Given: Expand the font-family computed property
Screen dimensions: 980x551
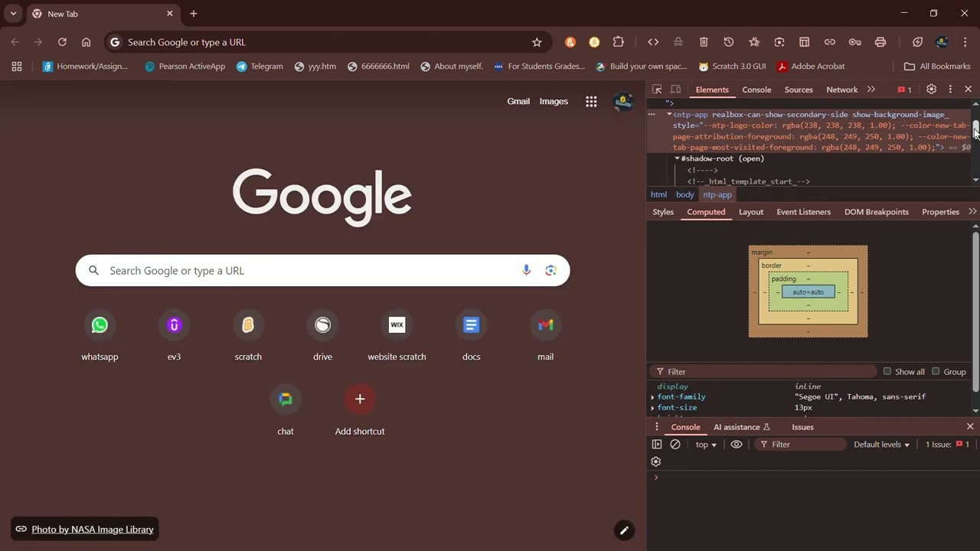Looking at the screenshot, I should (x=652, y=397).
